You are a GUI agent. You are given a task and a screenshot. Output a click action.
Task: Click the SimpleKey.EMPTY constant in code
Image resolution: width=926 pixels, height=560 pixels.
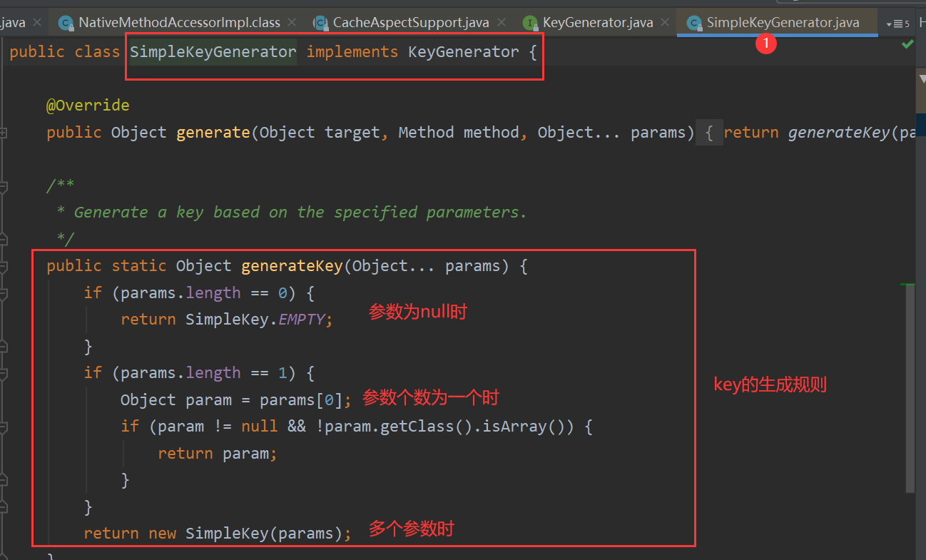(x=257, y=319)
